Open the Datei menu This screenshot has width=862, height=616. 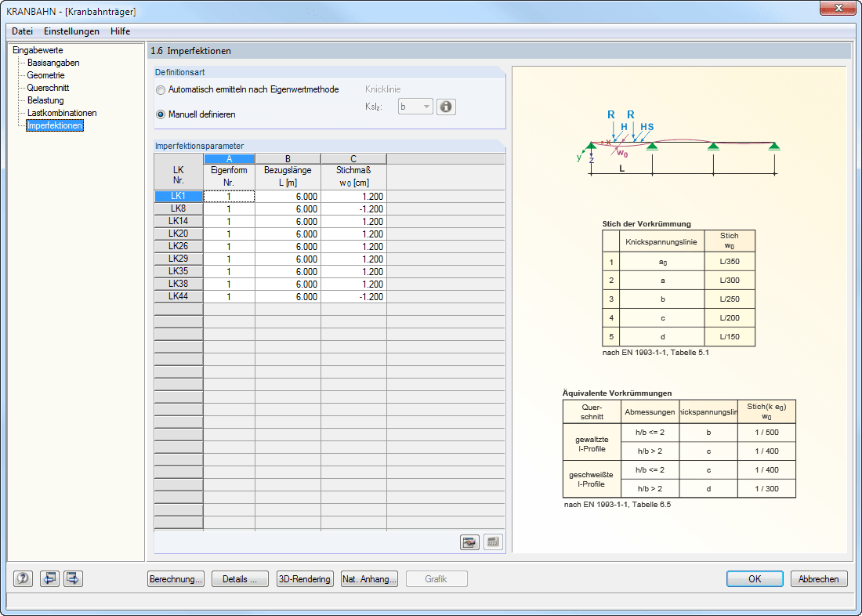coord(23,31)
